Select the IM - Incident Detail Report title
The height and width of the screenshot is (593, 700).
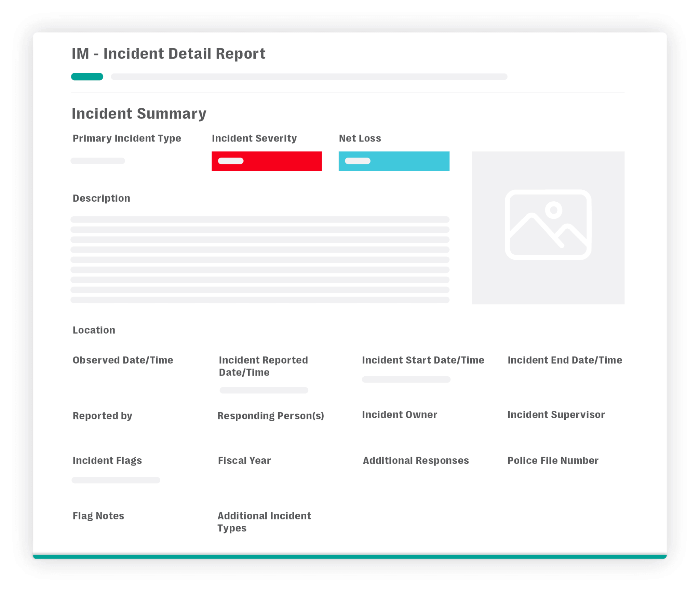pos(168,53)
